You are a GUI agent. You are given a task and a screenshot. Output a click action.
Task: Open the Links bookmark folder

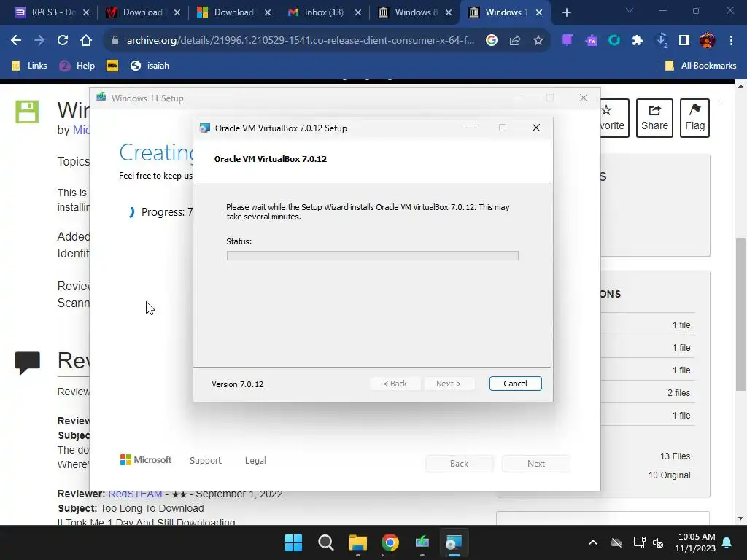[x=29, y=66]
